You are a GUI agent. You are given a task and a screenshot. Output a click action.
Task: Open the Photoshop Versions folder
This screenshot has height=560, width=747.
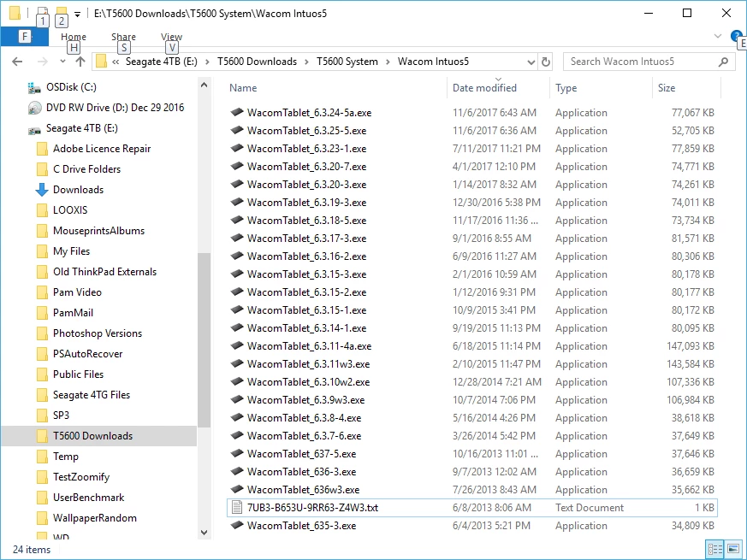(98, 333)
